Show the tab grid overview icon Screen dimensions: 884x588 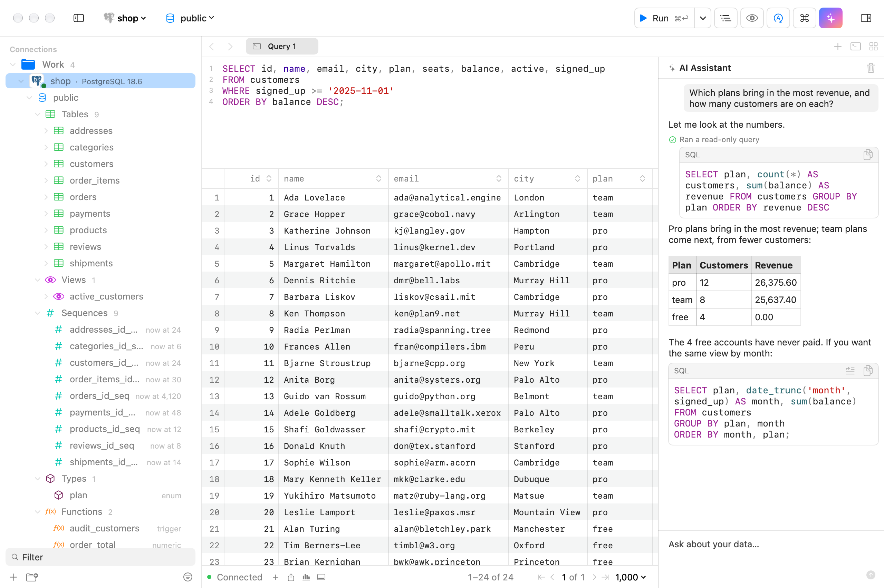click(x=874, y=46)
